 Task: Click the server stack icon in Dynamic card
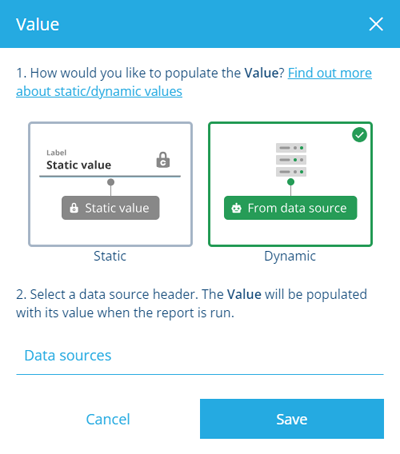tap(291, 160)
